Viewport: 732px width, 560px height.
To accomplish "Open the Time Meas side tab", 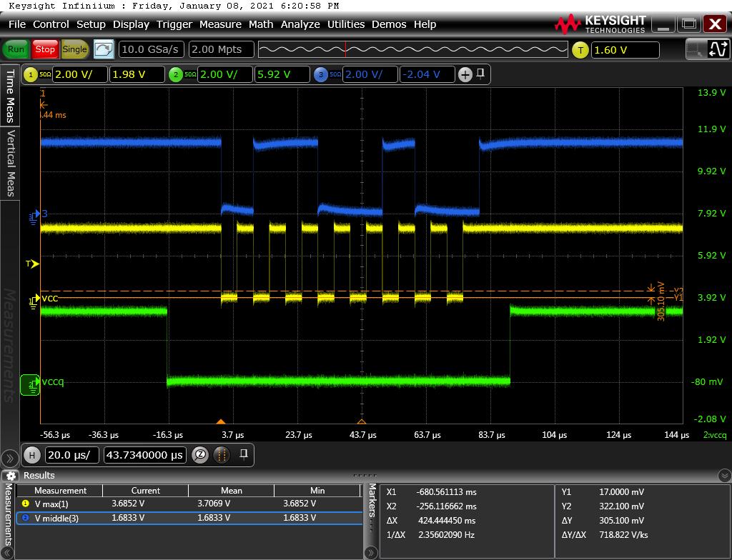I will (x=10, y=96).
